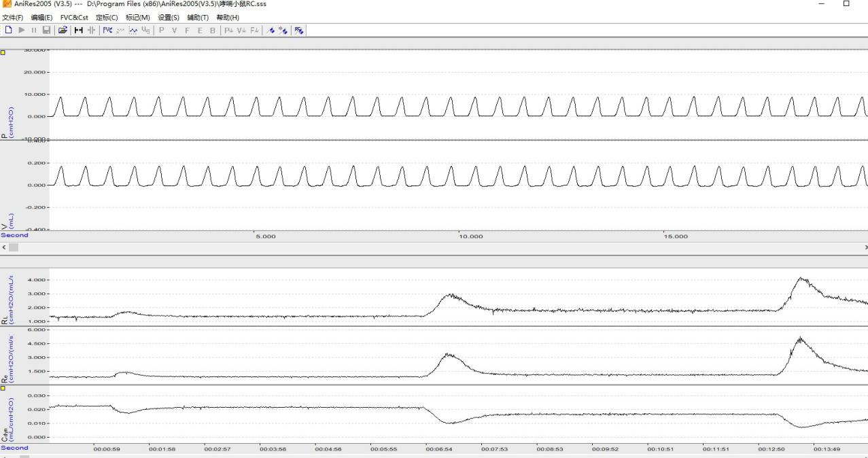The height and width of the screenshot is (458, 868).
Task: Open a file with the folder icon
Action: (63, 30)
